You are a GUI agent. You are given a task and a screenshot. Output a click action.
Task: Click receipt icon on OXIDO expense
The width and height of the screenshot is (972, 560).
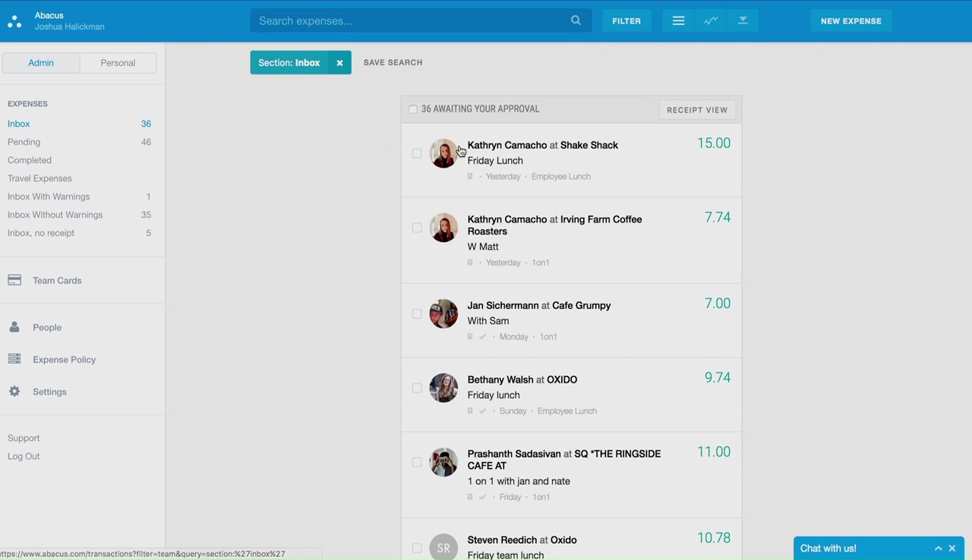(x=470, y=411)
